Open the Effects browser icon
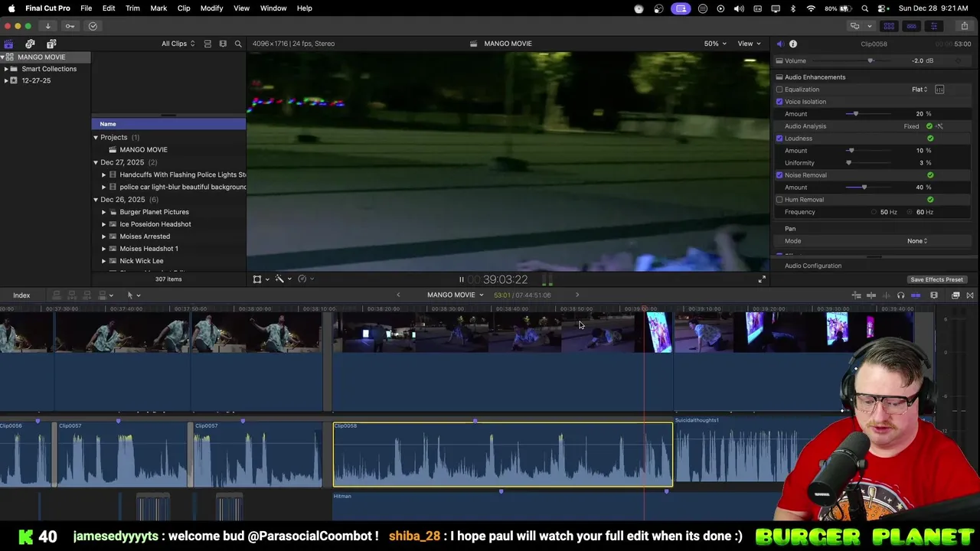The image size is (980, 551). click(x=955, y=295)
